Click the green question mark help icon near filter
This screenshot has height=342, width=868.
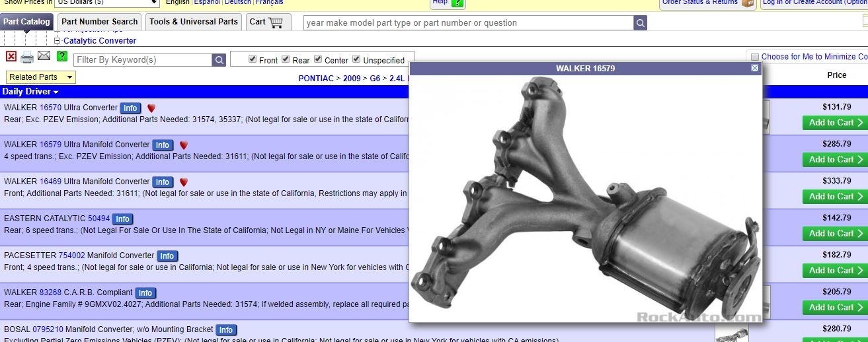tap(62, 56)
